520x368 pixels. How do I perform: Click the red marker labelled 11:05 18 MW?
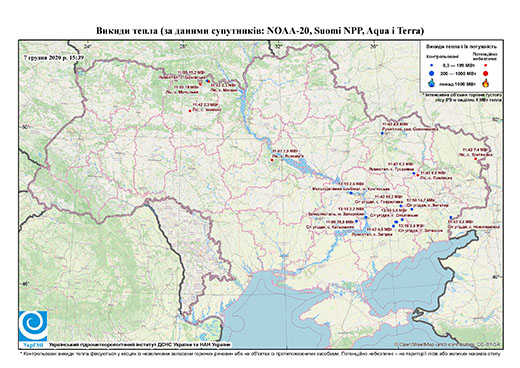tap(200, 84)
